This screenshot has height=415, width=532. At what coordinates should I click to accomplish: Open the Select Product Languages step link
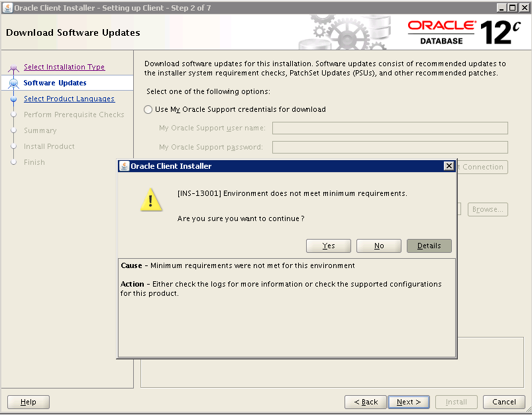point(69,99)
